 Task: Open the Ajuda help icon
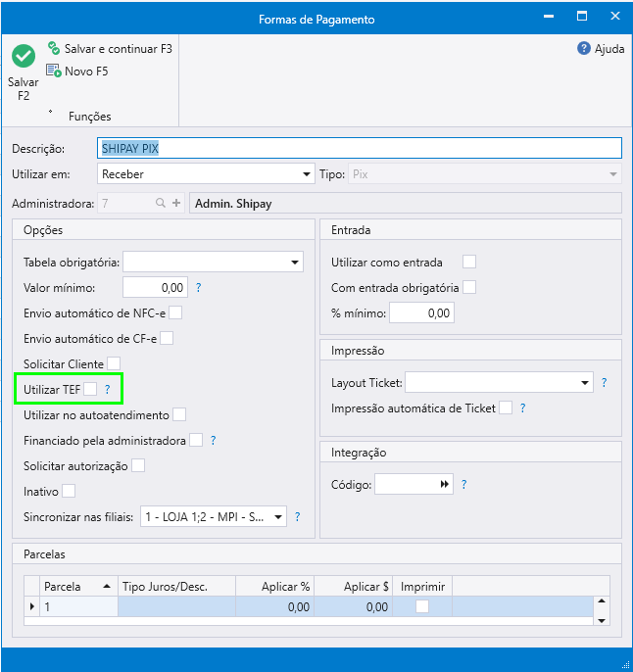(x=584, y=48)
